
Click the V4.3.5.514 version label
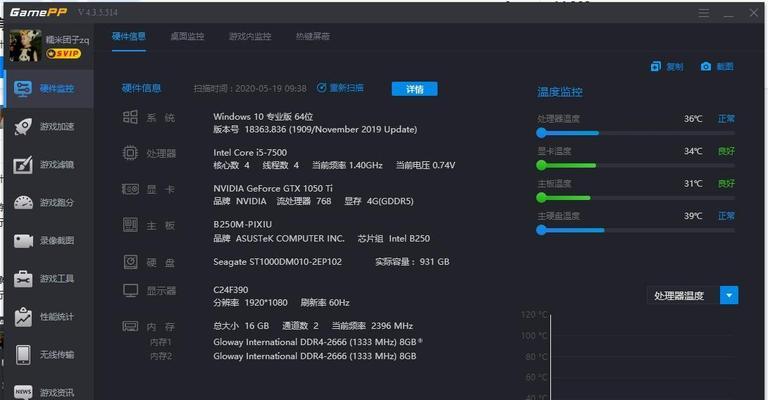[98, 12]
